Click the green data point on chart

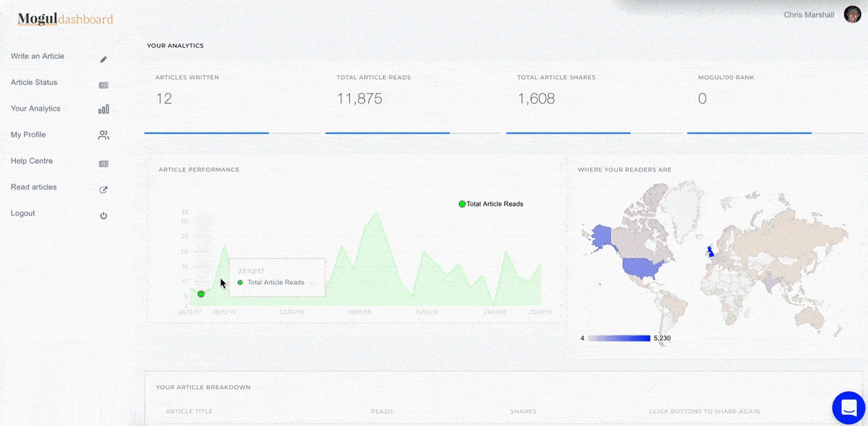coord(201,294)
